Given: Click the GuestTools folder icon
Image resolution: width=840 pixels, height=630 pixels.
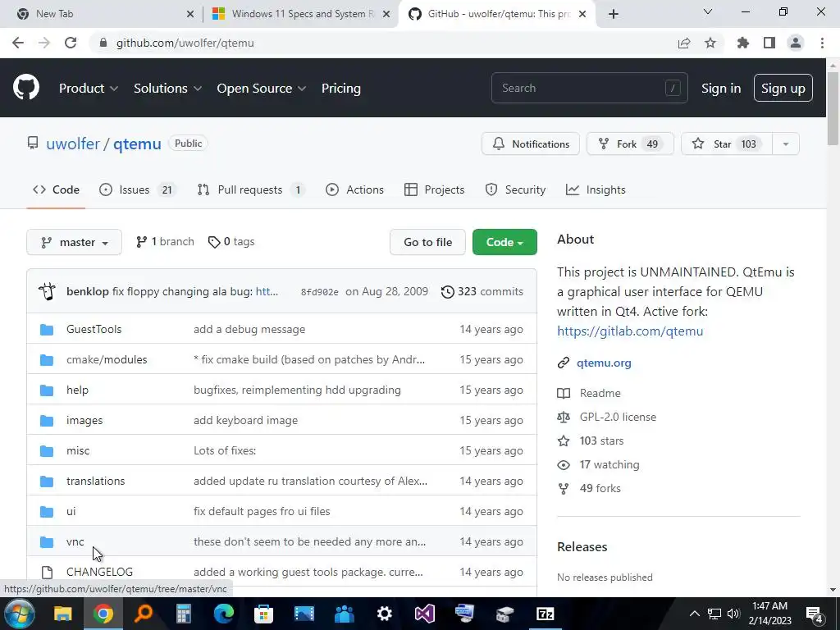Looking at the screenshot, I should pos(47,330).
